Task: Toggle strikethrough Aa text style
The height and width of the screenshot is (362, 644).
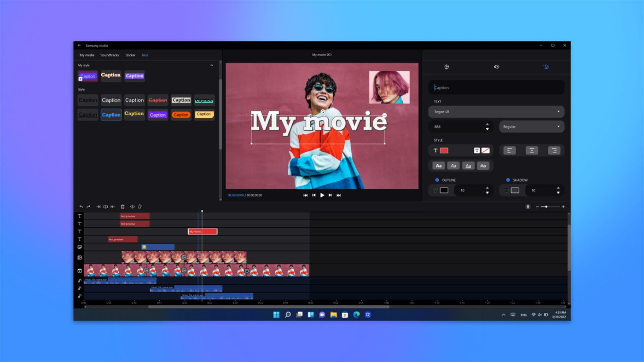Action: (x=483, y=166)
